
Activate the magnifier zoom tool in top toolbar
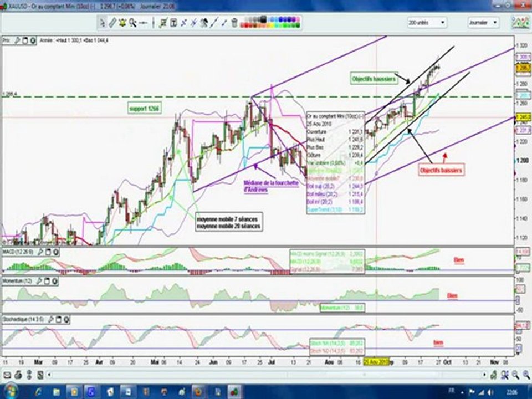click(x=132, y=23)
